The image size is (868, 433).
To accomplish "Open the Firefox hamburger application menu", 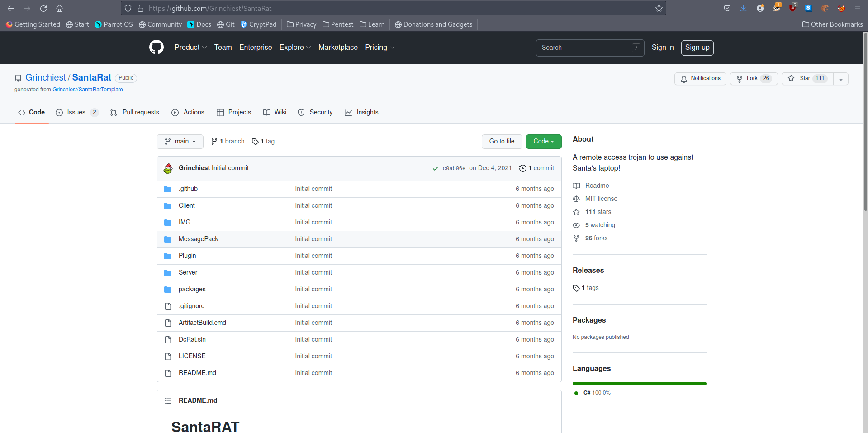I will [857, 8].
